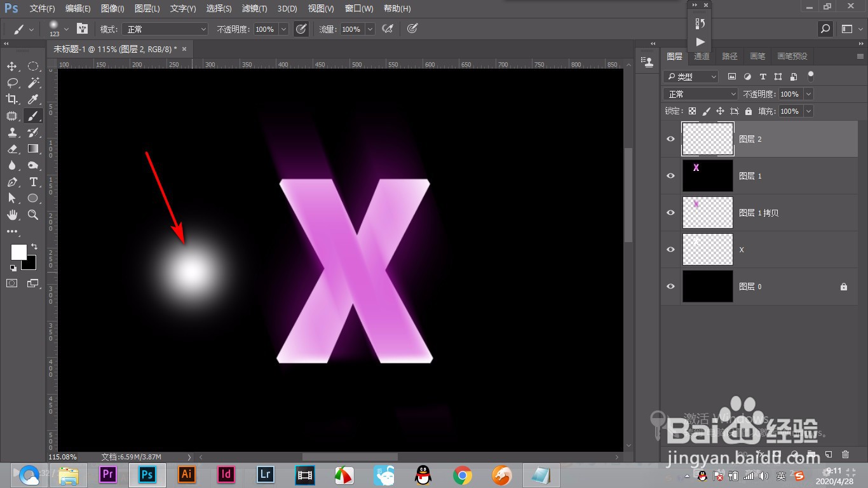Select the Hand tool
The height and width of the screenshot is (488, 868).
(x=12, y=215)
